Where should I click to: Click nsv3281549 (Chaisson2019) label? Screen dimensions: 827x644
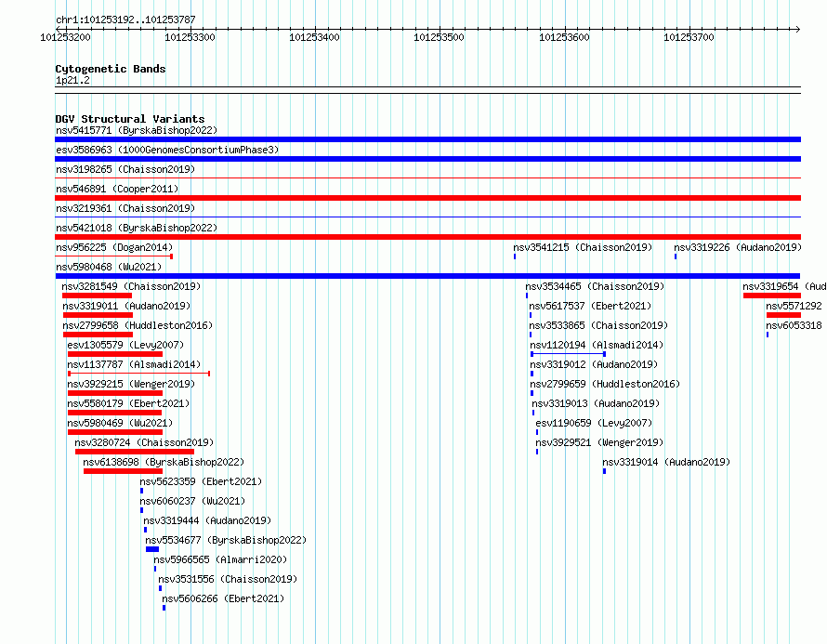131,286
